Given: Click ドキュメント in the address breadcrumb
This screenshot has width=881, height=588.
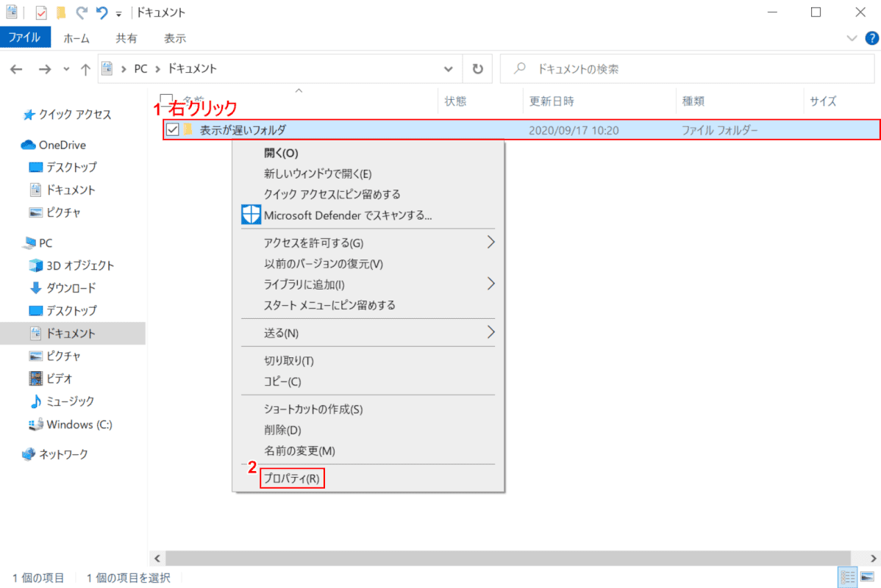Looking at the screenshot, I should coord(193,68).
